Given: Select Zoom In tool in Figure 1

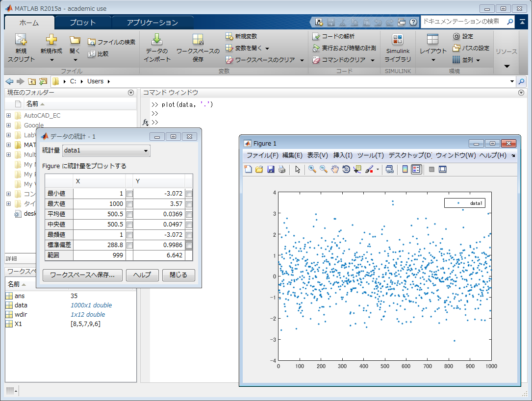Looking at the screenshot, I should pyautogui.click(x=312, y=169).
